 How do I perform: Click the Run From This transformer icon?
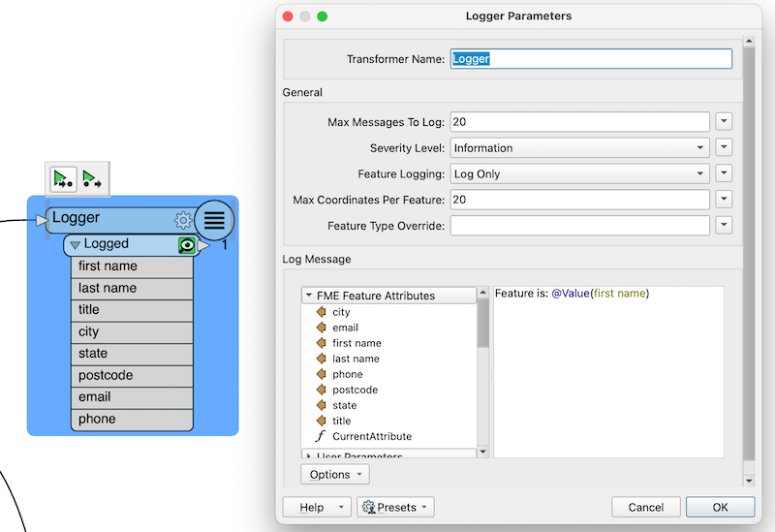click(92, 179)
